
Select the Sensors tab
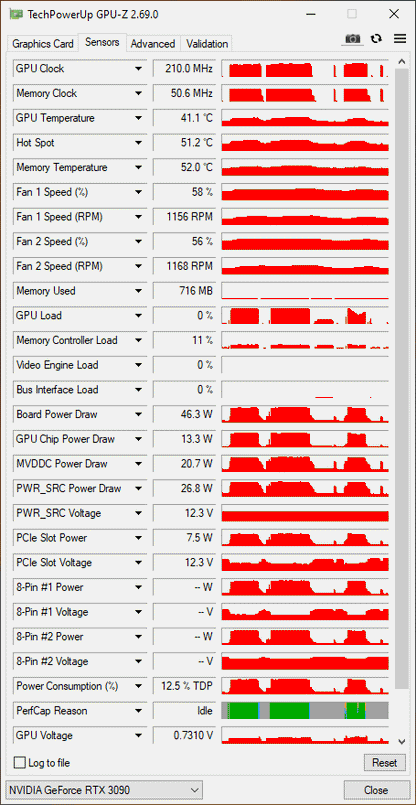(102, 42)
